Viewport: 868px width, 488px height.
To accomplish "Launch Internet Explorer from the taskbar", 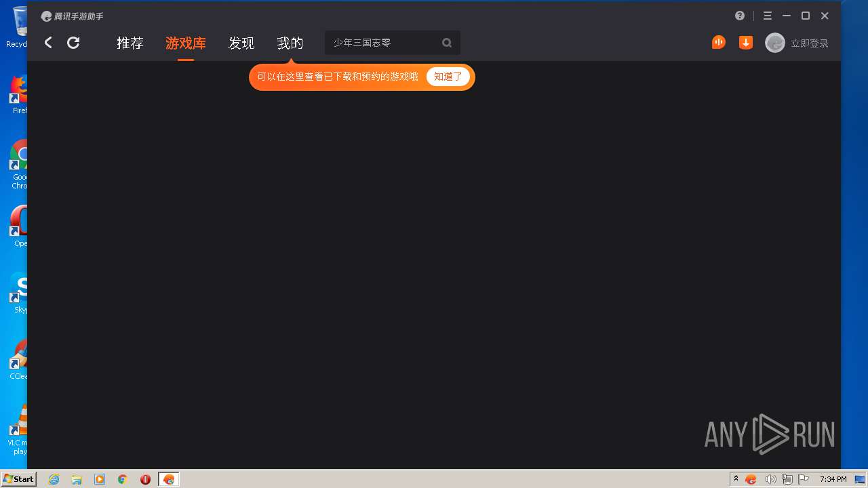I will [54, 479].
